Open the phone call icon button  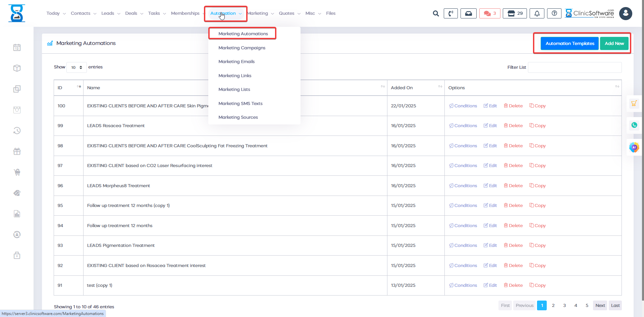(450, 13)
